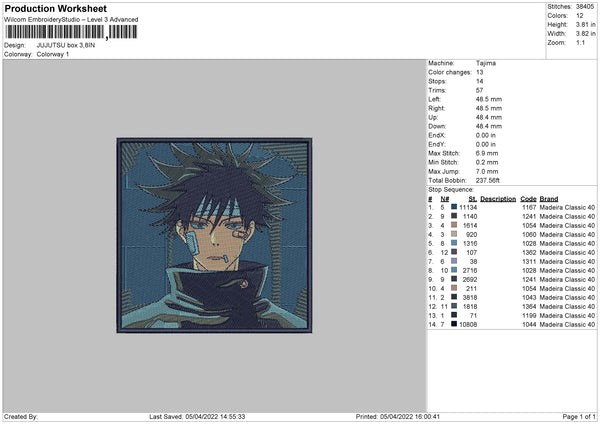
Task: Click the Colors value 12
Action: [580, 16]
